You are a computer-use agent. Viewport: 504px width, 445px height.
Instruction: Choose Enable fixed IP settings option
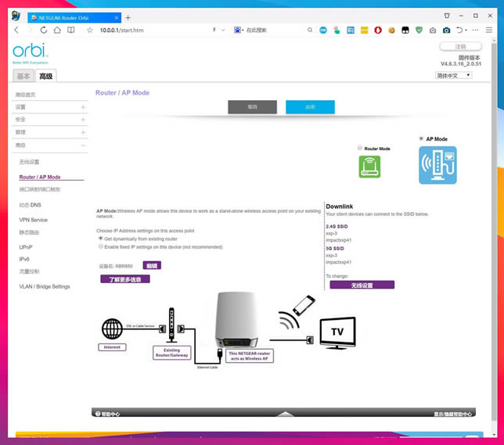(100, 246)
